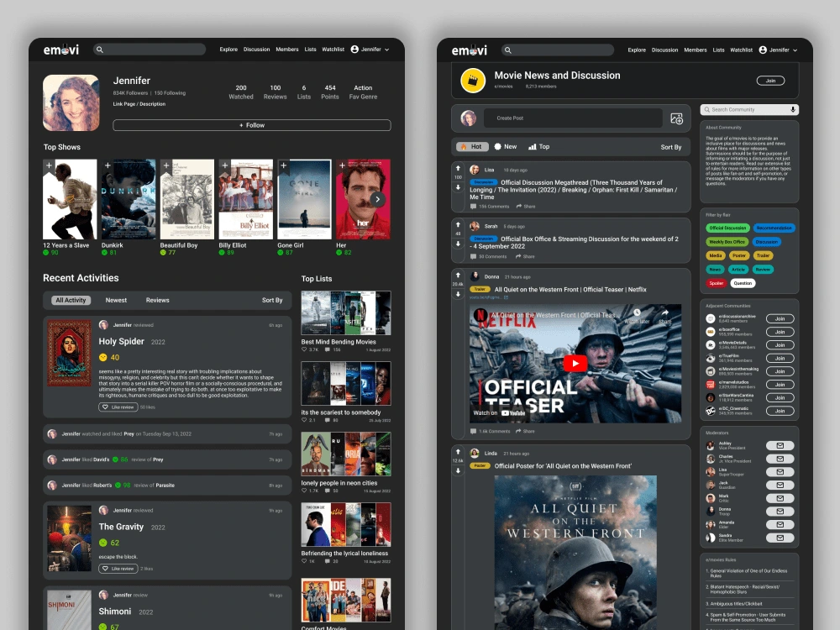Switch to the Newest activity tab
840x630 pixels.
tap(116, 301)
